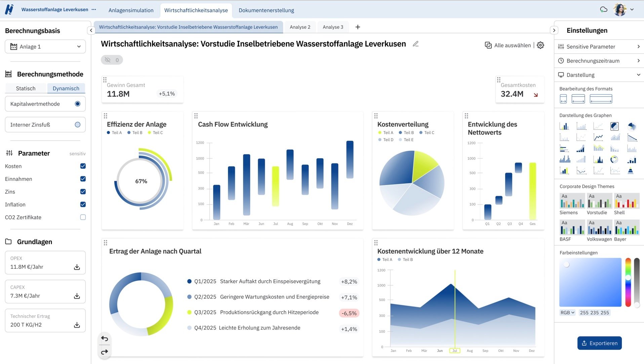The height and width of the screenshot is (364, 644).
Task: Click the rainbow hue slider
Action: coord(628,282)
